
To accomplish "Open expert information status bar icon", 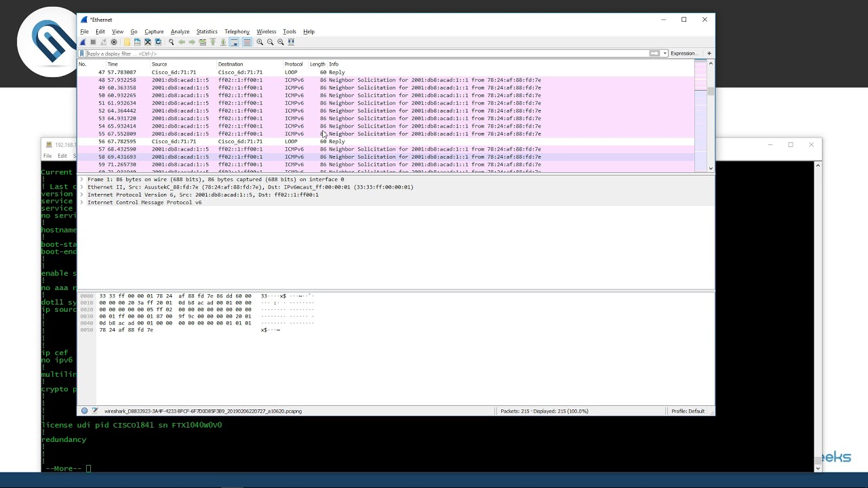I will (x=84, y=411).
